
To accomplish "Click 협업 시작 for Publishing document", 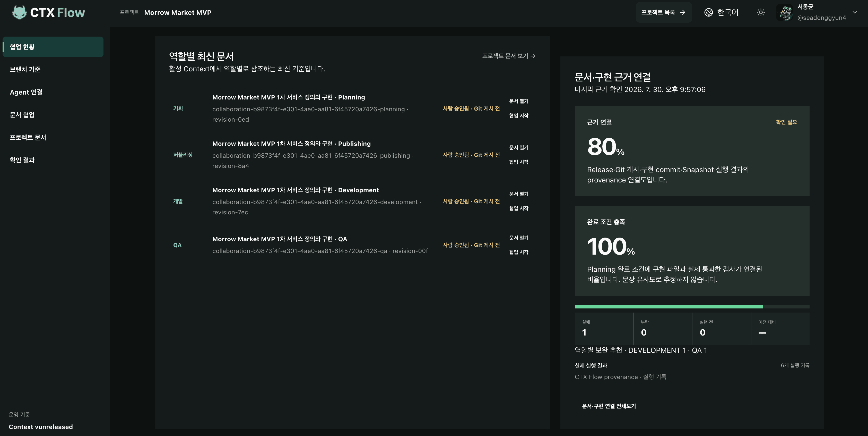I will (519, 162).
